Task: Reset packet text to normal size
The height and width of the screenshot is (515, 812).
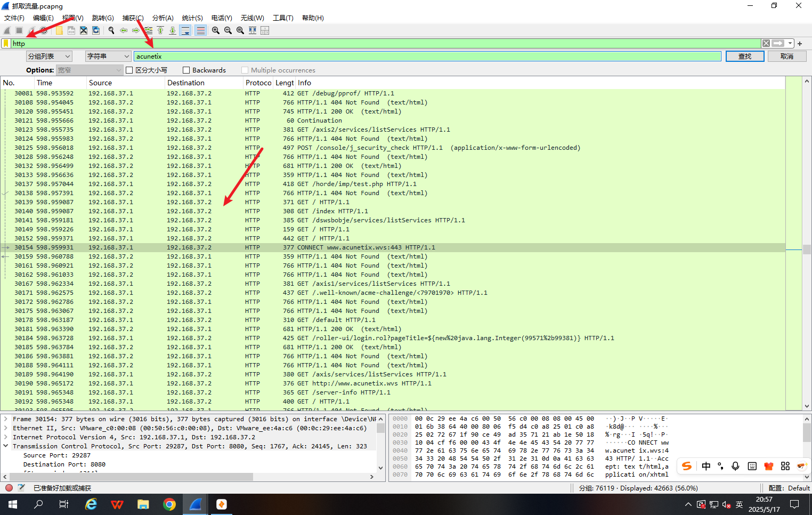Action: [240, 30]
